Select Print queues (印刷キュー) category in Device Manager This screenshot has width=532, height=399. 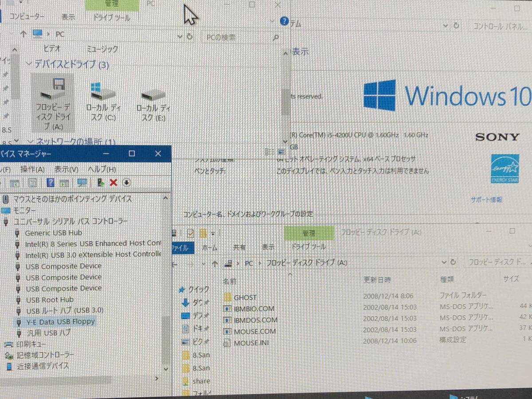31,344
